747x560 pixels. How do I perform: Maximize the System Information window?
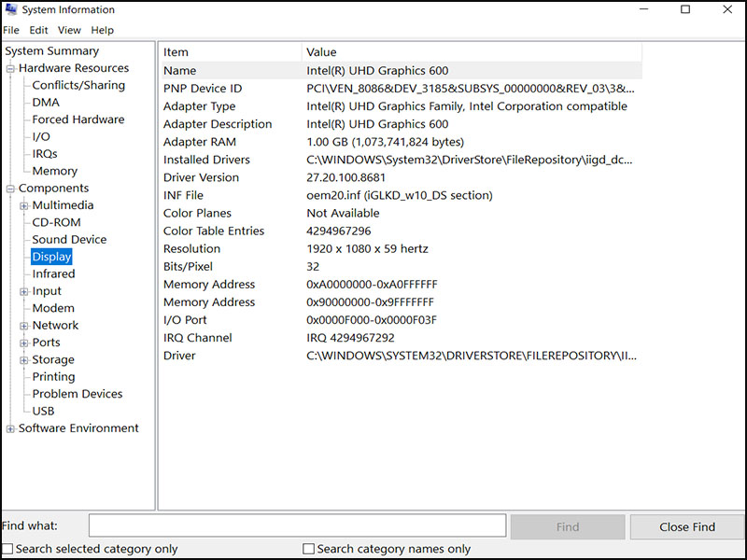click(685, 9)
